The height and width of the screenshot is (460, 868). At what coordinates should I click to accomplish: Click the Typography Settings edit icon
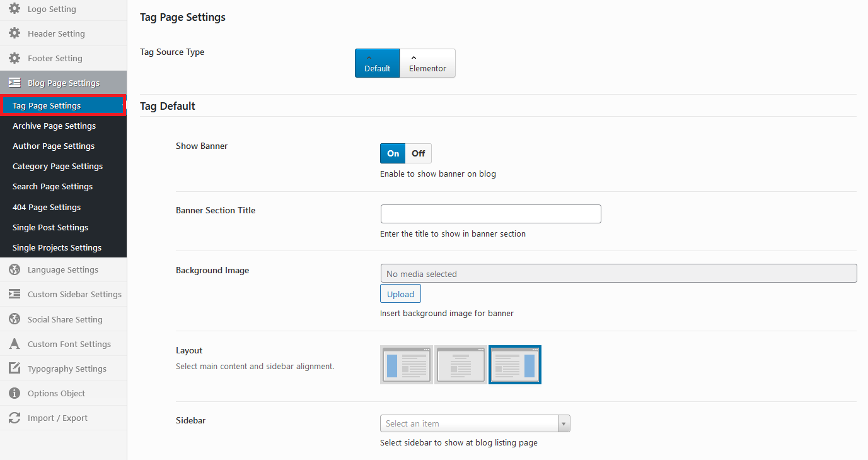14,369
